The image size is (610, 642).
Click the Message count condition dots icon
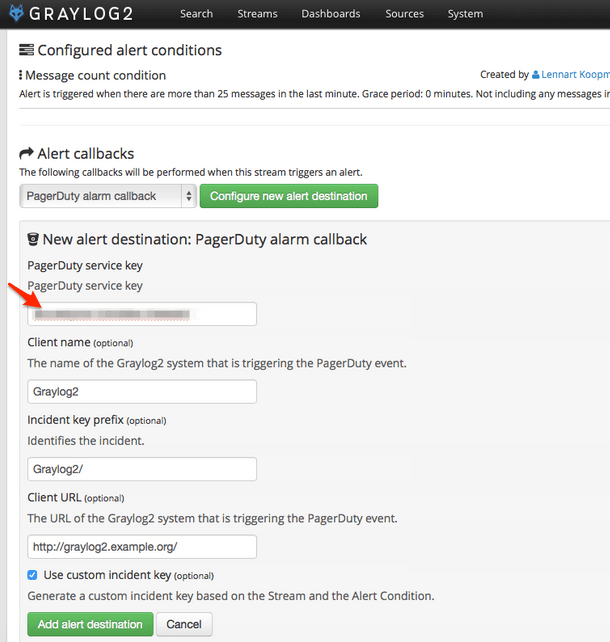coord(20,75)
